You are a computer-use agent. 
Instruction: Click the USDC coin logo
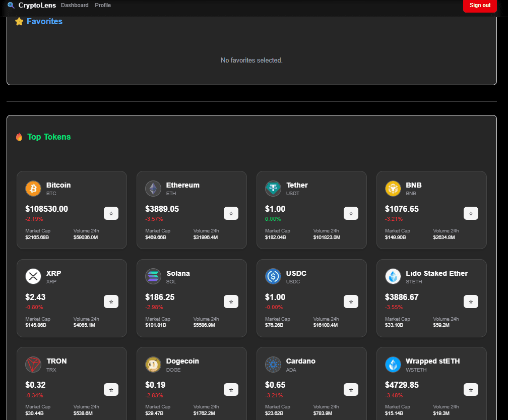[273, 276]
